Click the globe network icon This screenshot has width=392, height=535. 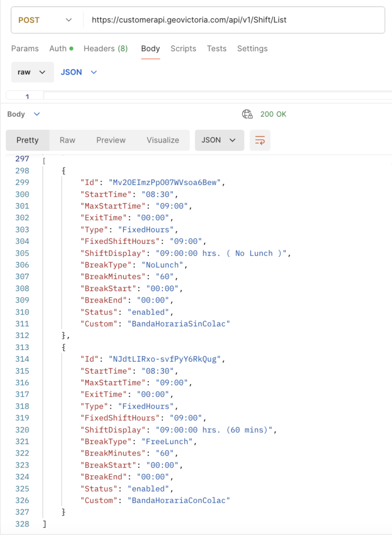247,114
